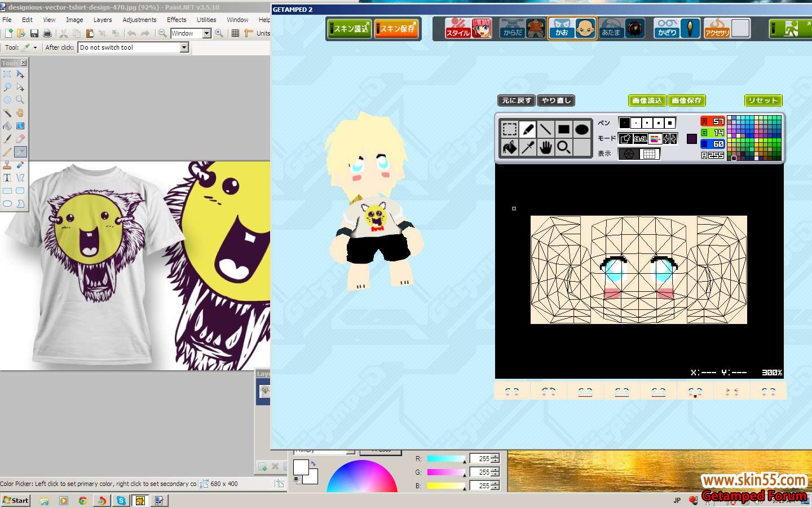Select the Getamped pen drawing tool

coord(528,129)
